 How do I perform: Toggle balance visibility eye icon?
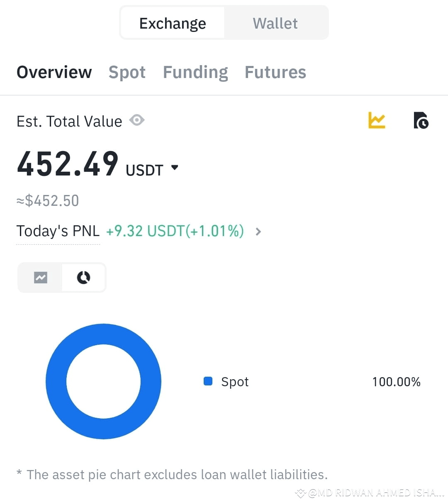(x=137, y=120)
